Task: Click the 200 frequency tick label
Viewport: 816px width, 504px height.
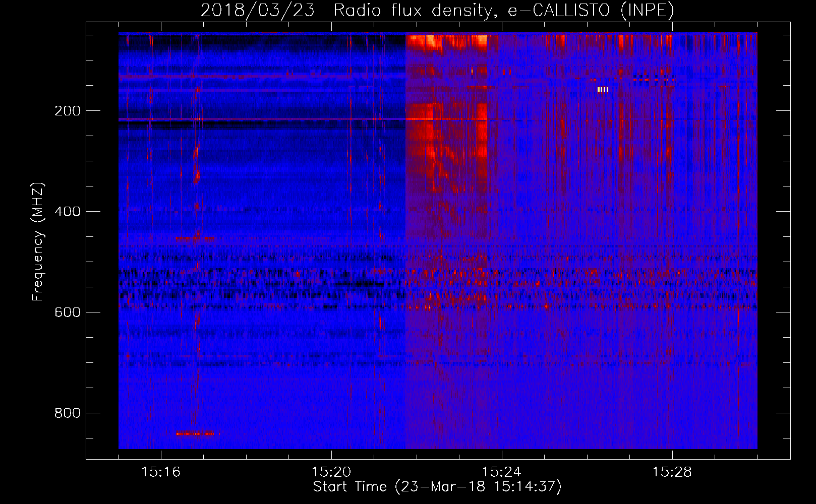Action: coord(68,111)
